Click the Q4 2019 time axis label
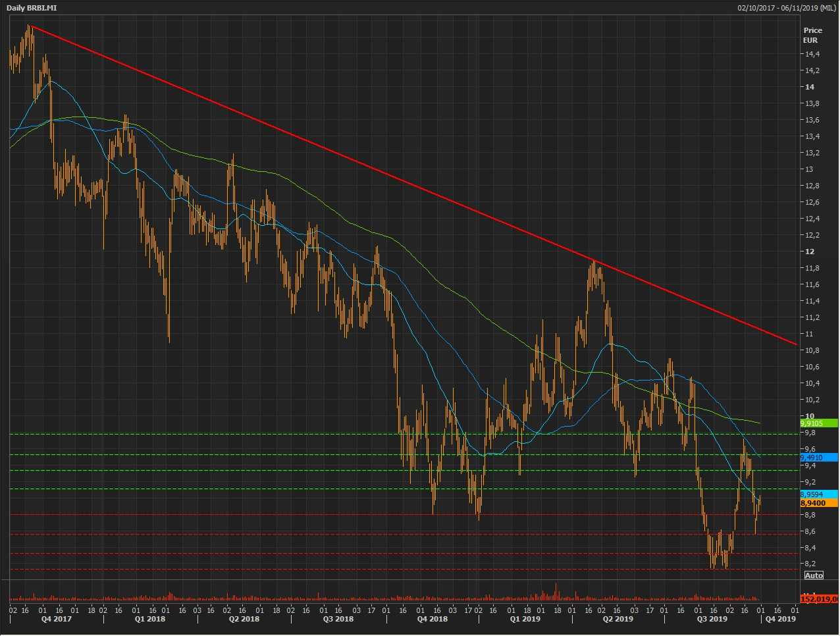This screenshot has width=840, height=636. tap(780, 619)
